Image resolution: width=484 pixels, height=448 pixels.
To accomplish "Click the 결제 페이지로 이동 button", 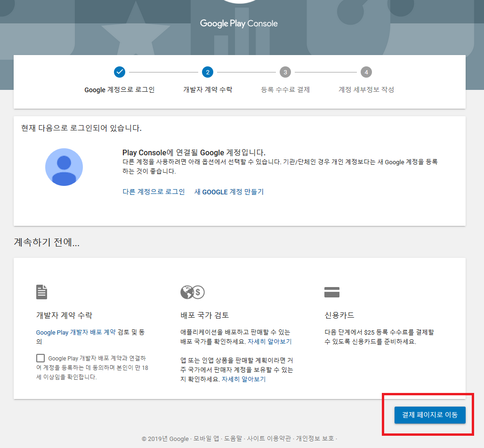I will pyautogui.click(x=430, y=415).
